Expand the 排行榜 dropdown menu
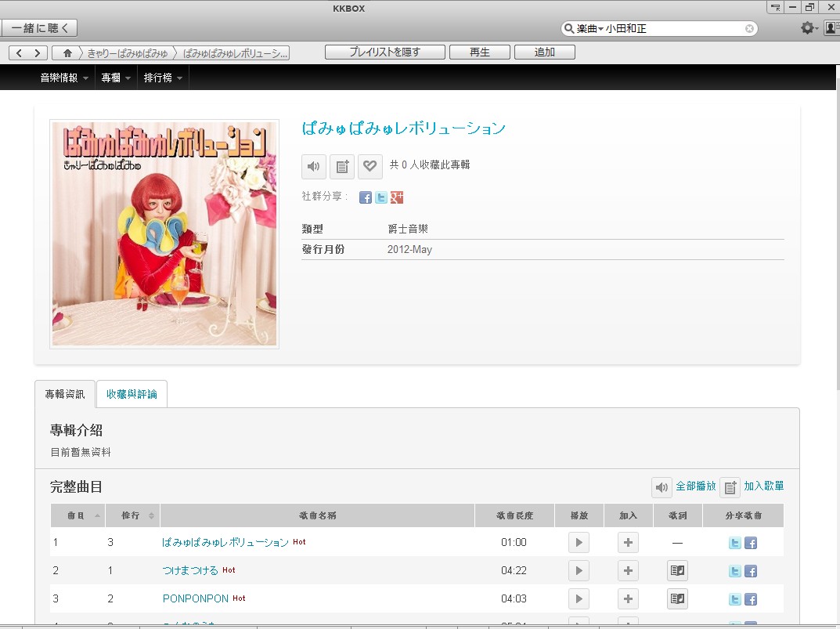The width and height of the screenshot is (840, 629). [x=163, y=78]
